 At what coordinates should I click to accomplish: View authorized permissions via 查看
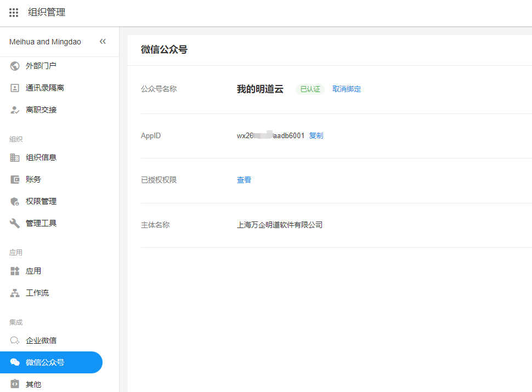pos(244,180)
